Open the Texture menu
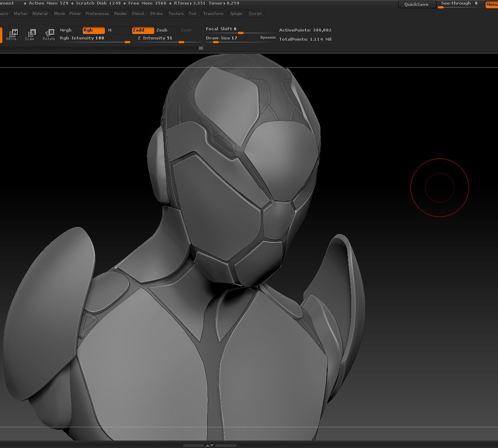 pos(176,14)
